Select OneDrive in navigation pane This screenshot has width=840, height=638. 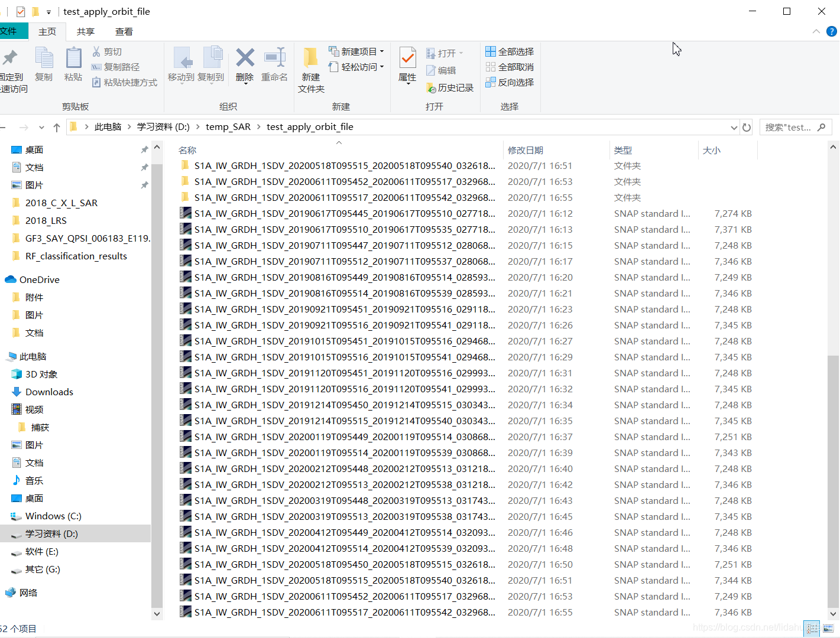tap(39, 279)
